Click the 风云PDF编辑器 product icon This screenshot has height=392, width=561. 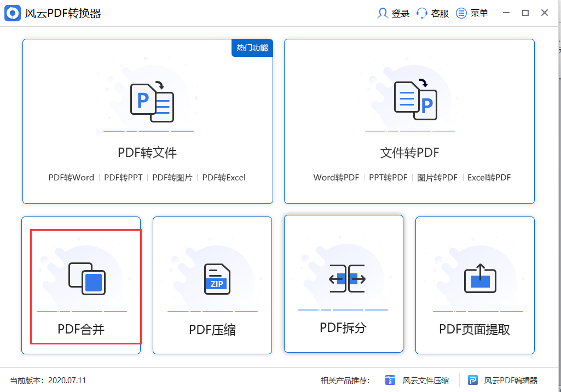click(473, 380)
